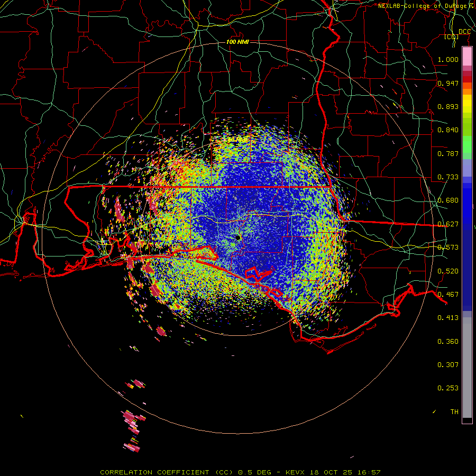
Task: Click the 0.840 legend value
Action: click(x=448, y=130)
